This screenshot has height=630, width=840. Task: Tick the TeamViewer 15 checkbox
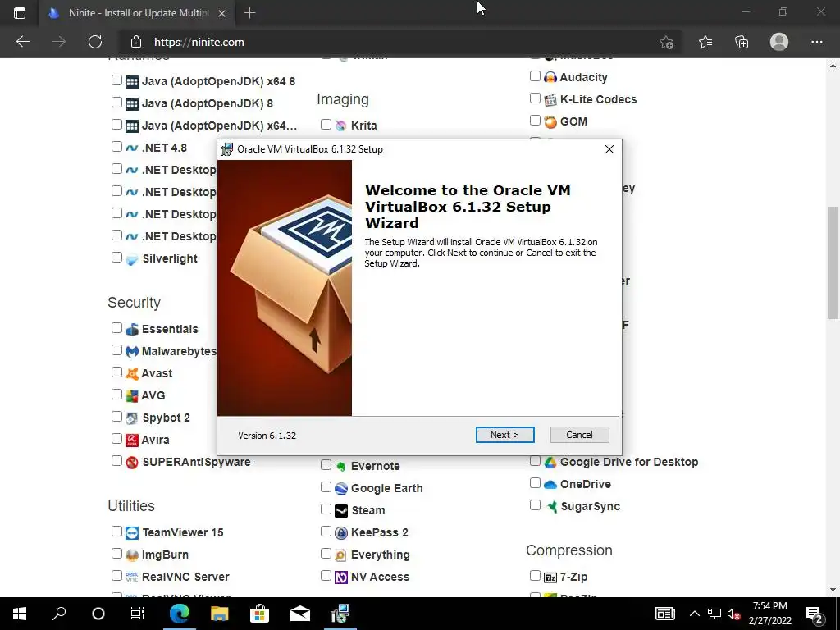(x=116, y=532)
